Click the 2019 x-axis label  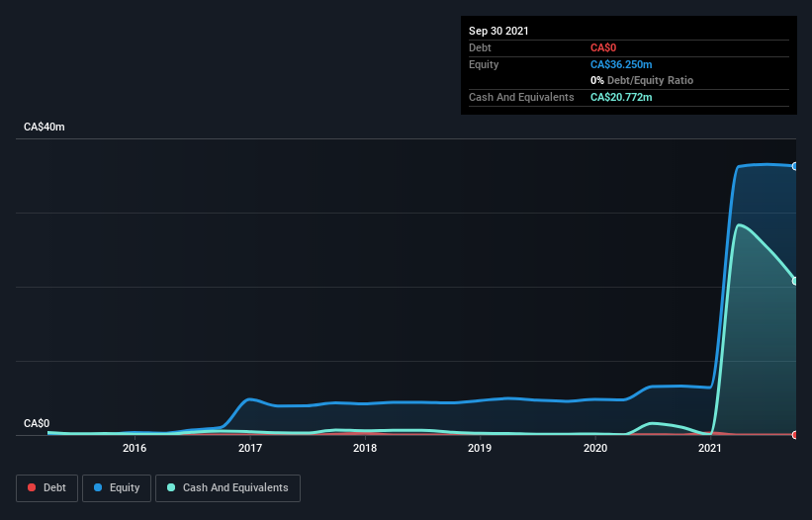[480, 448]
